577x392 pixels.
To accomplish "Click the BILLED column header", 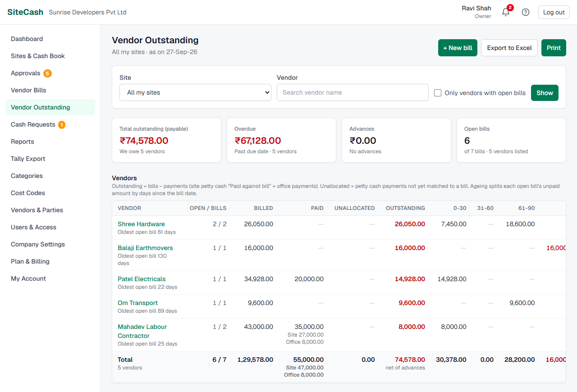I will (x=263, y=208).
